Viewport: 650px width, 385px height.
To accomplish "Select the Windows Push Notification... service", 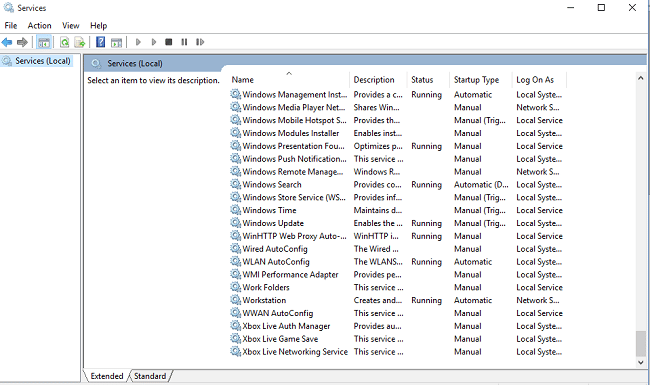I will point(294,159).
